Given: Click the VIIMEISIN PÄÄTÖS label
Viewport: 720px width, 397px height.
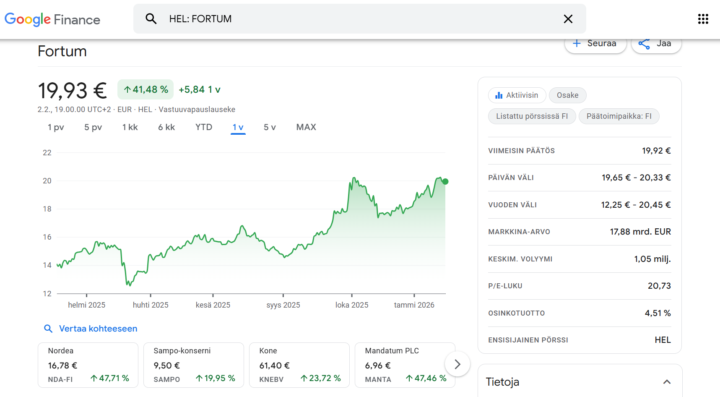Looking at the screenshot, I should tap(521, 151).
